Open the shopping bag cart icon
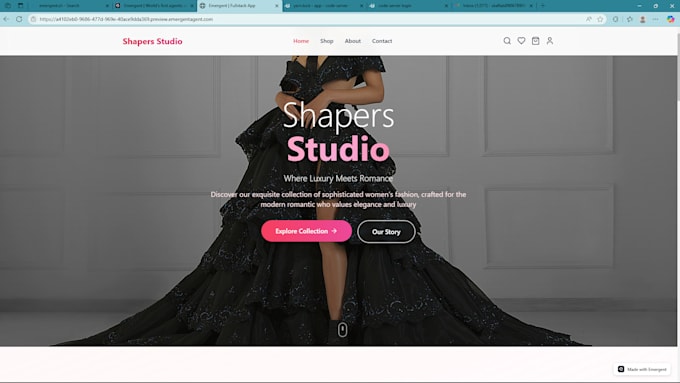680x383 pixels. tap(536, 41)
